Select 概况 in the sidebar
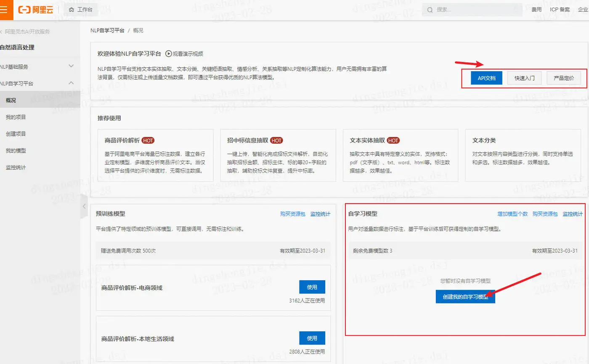589x364 pixels. pyautogui.click(x=40, y=100)
